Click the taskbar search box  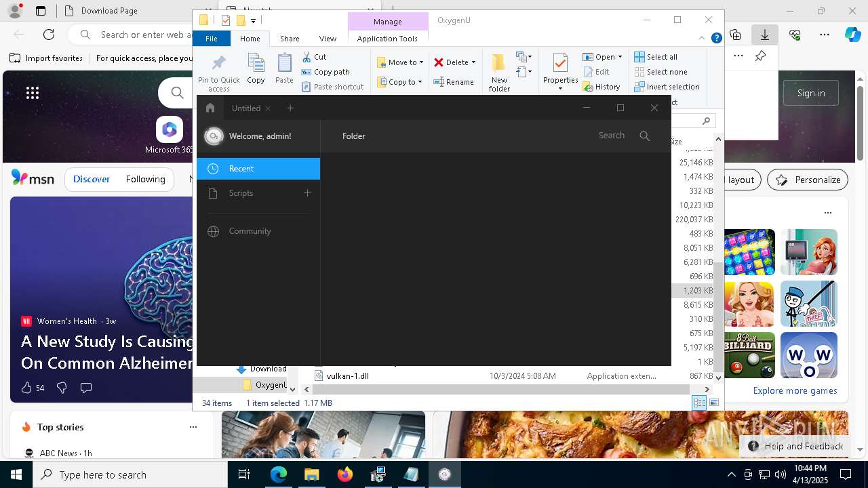click(x=130, y=474)
